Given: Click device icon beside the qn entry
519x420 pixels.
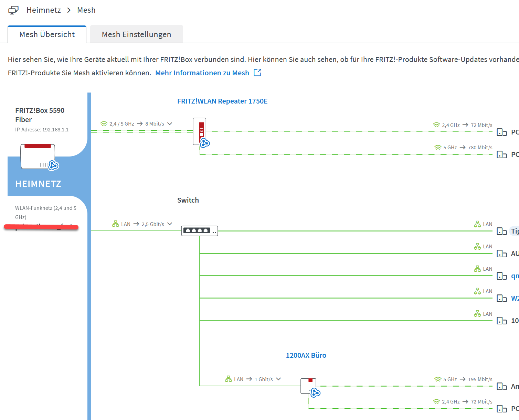Looking at the screenshot, I should coord(502,276).
